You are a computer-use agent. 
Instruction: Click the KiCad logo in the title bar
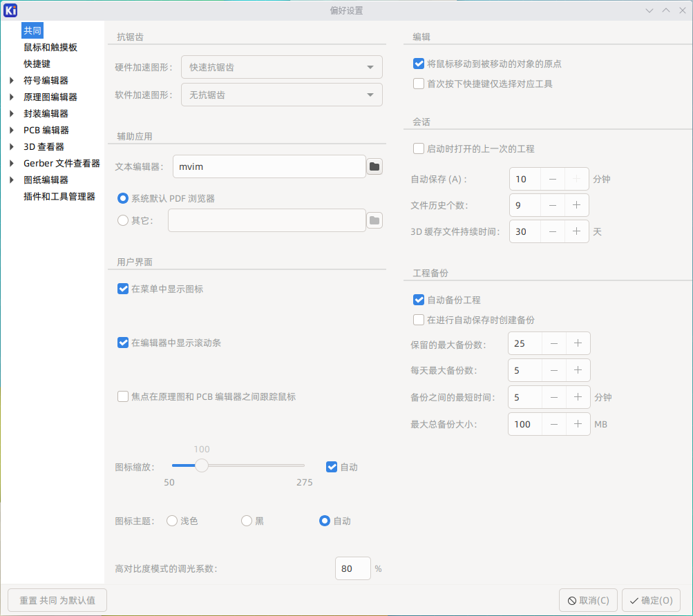click(x=10, y=10)
